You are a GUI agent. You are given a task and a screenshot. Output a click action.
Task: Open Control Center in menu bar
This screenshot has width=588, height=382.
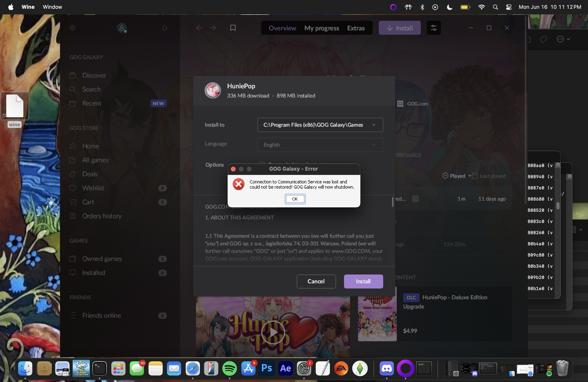508,7
